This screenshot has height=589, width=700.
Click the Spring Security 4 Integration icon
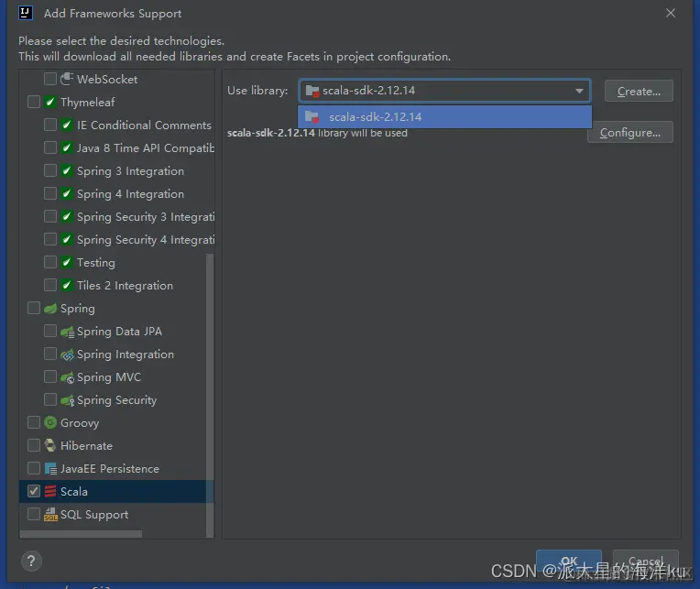pyautogui.click(x=67, y=240)
